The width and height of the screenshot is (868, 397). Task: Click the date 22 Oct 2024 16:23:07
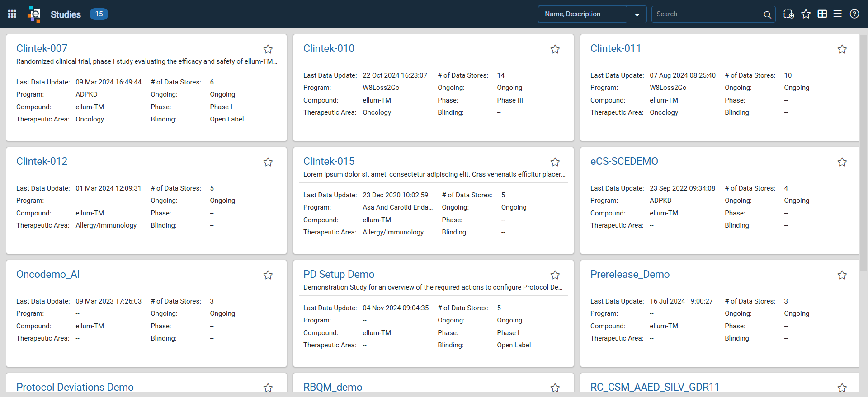coord(395,75)
